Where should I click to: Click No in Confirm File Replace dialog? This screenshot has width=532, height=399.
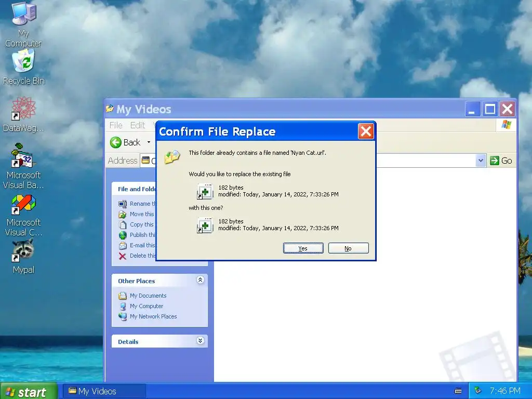click(348, 248)
